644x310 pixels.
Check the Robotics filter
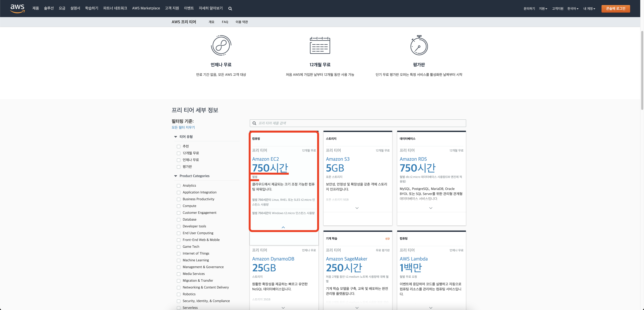coord(178,295)
